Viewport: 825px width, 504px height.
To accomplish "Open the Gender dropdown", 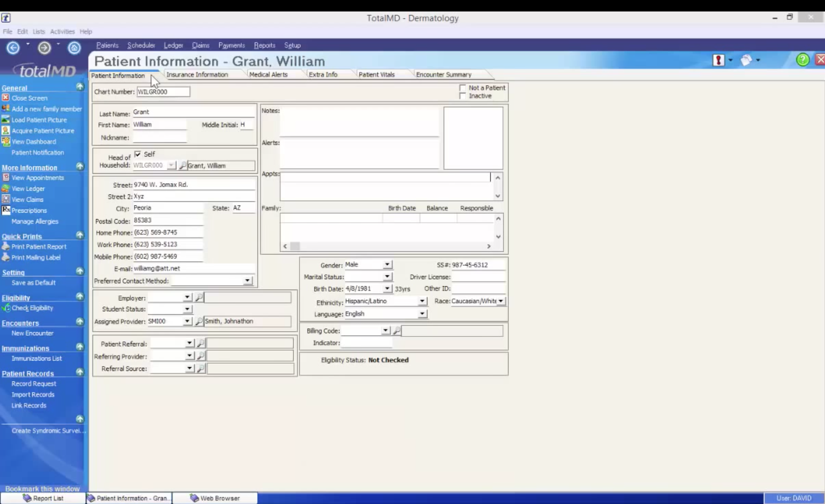I will coord(387,265).
